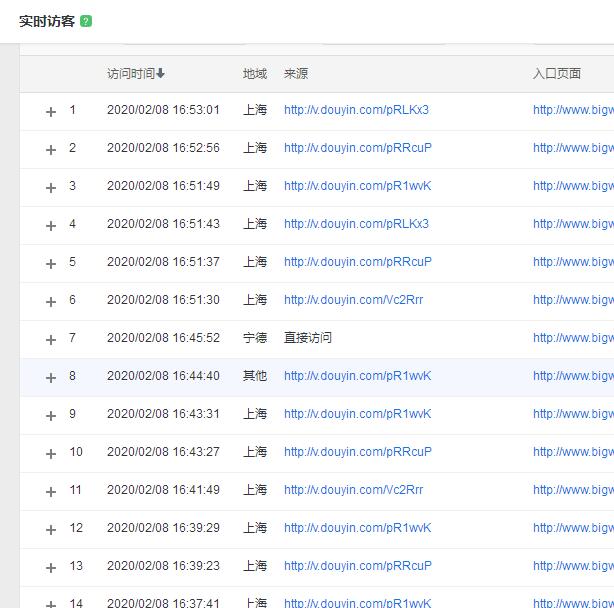Screen dimensions: 614x608
Task: Click the 入口页面 column header
Action: coord(556,74)
